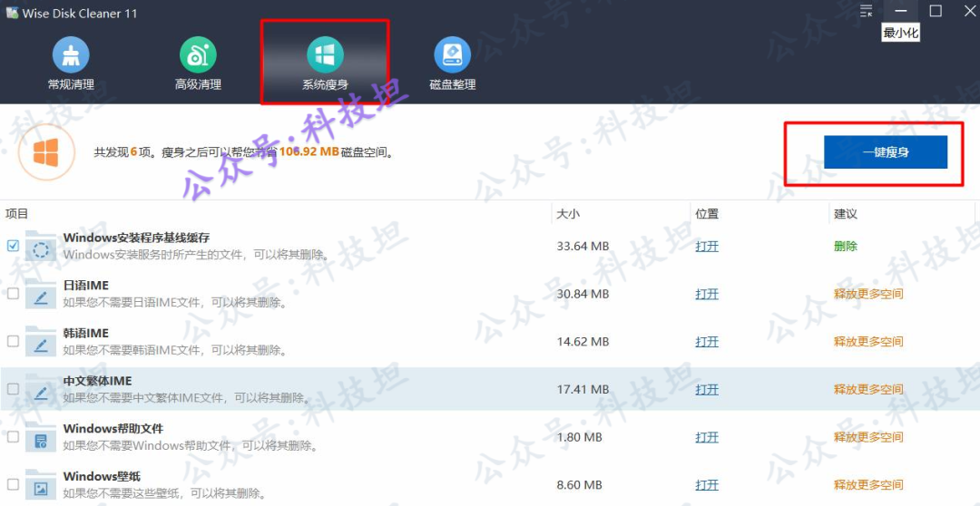Click the 删除 suggestion text
This screenshot has width=980, height=506.
click(846, 246)
